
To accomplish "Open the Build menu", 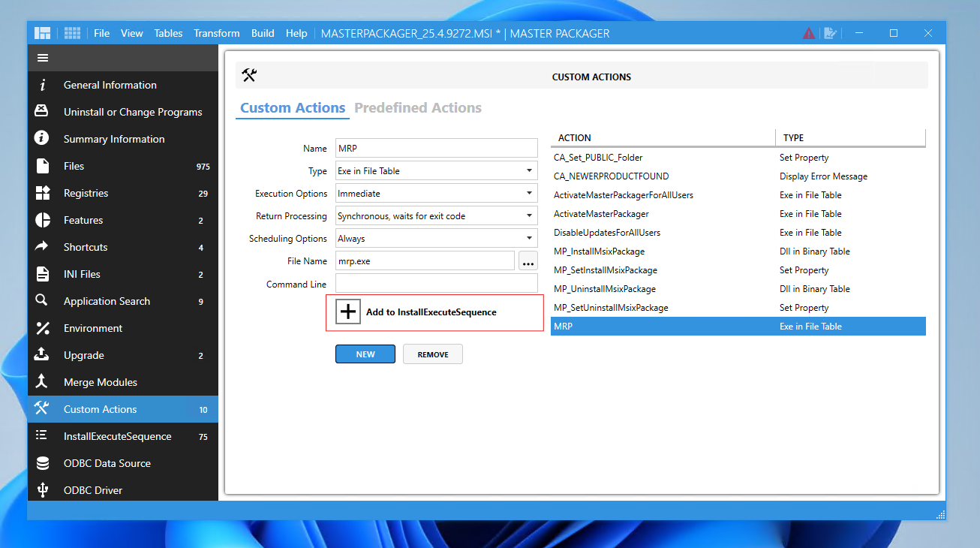I will (263, 33).
